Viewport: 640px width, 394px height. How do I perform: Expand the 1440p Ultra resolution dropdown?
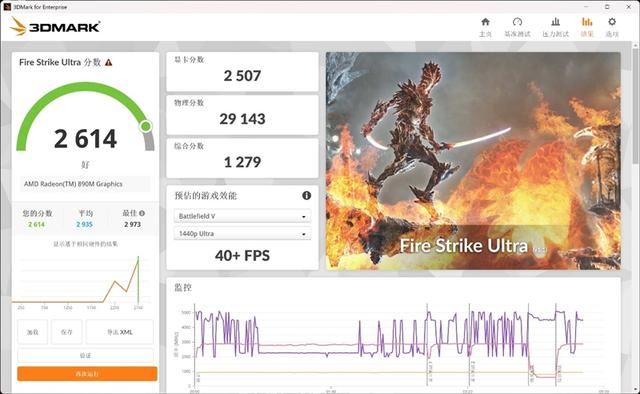coord(242,234)
